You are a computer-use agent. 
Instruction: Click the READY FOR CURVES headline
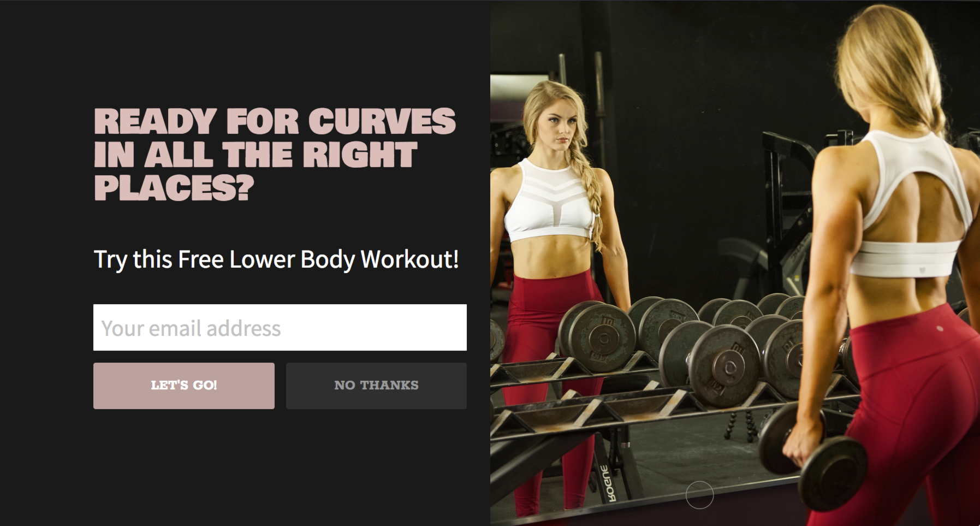[x=275, y=154]
